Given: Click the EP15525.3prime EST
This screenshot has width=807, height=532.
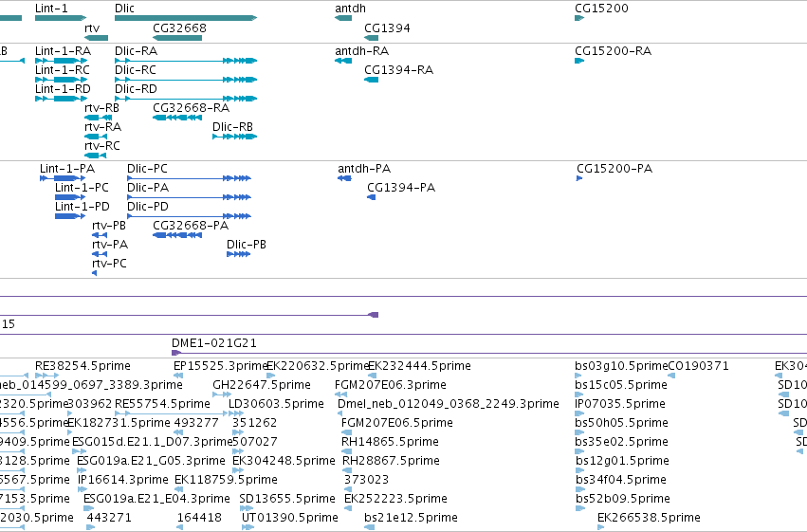Looking at the screenshot, I should (178, 376).
